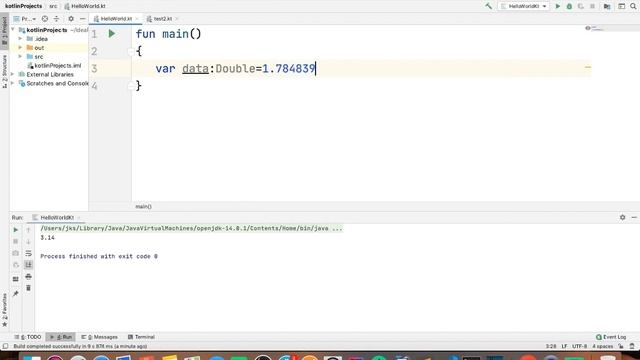Viewport: 640px width, 360px height.
Task: Hide the Run tool window
Action: (634, 218)
